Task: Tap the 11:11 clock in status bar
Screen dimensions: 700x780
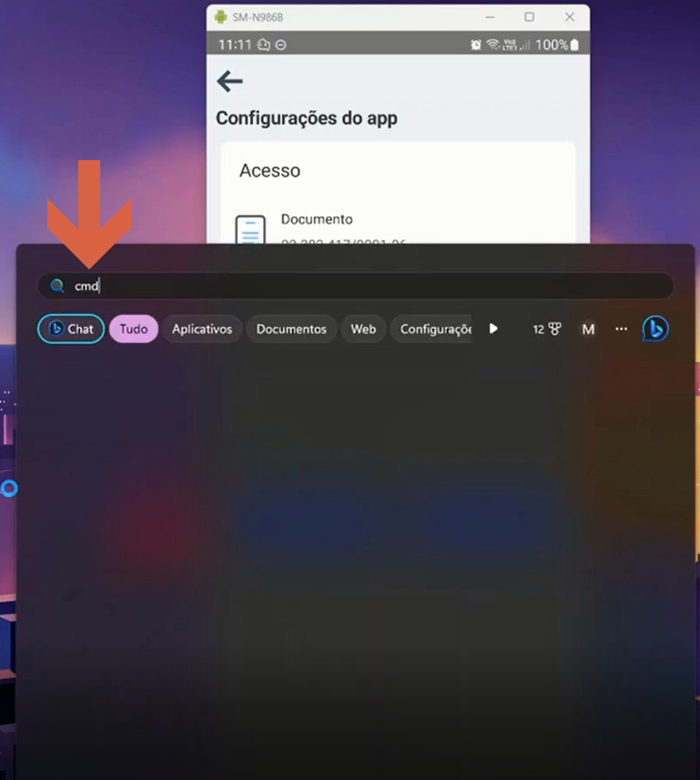Action: (x=235, y=45)
